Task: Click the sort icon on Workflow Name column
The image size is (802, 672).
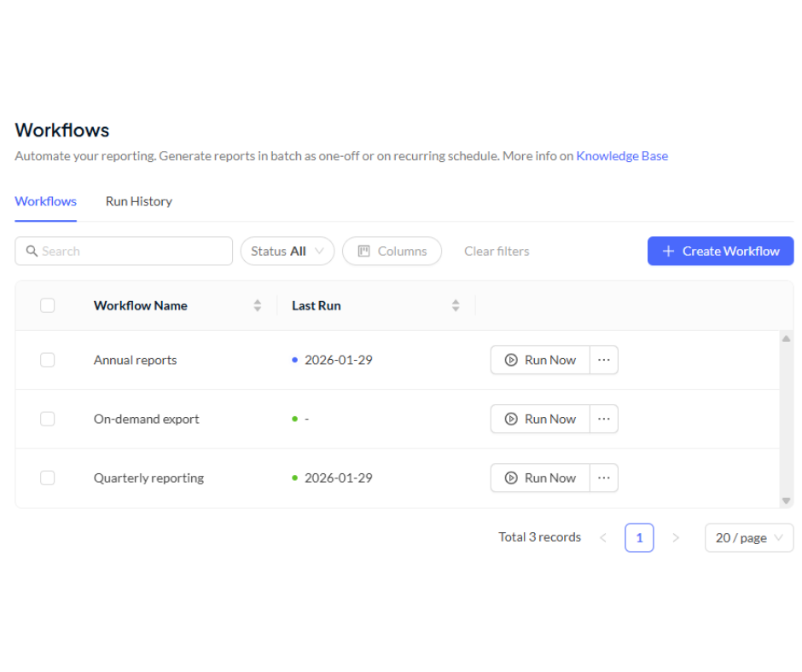Action: coord(257,305)
